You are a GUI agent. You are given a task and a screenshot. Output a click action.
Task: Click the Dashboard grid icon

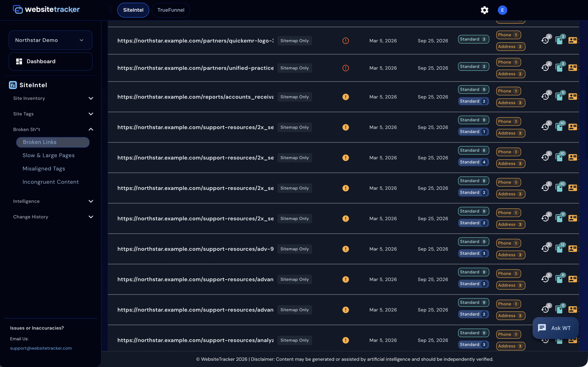(19, 61)
